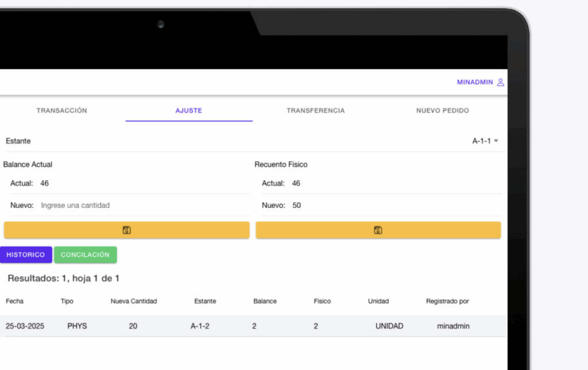
Task: Click the Resultados page count text
Action: [x=63, y=279]
